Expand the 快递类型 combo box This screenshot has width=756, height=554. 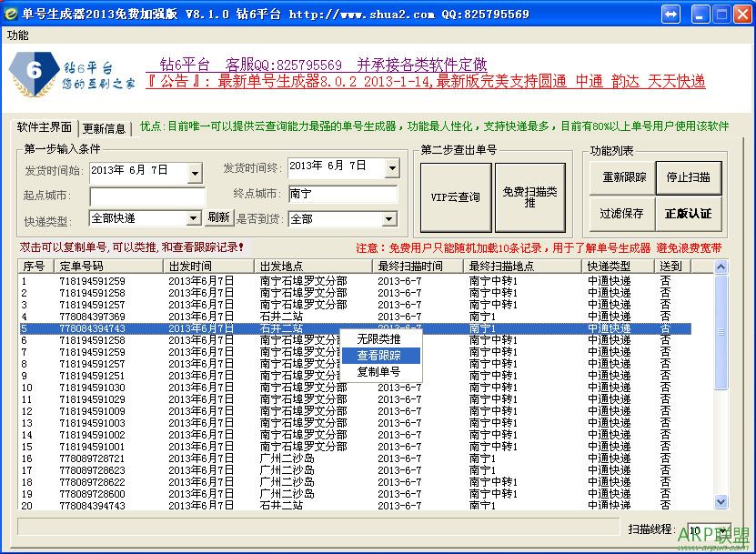[193, 218]
